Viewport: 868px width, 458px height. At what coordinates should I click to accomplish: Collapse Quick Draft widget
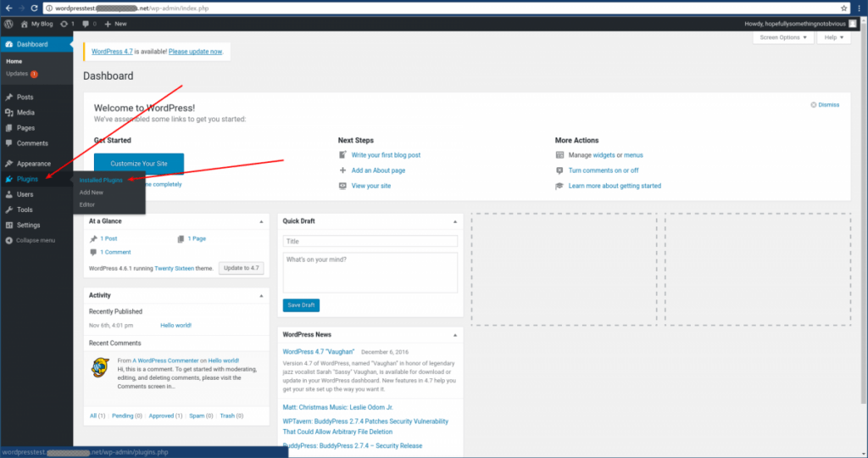point(455,221)
